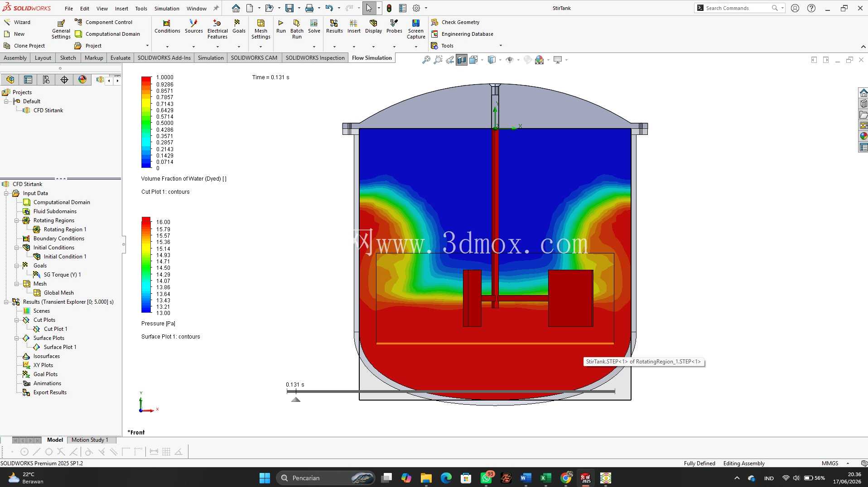Switch to the Motion Study 1 tab
The width and height of the screenshot is (868, 487).
coord(90,440)
